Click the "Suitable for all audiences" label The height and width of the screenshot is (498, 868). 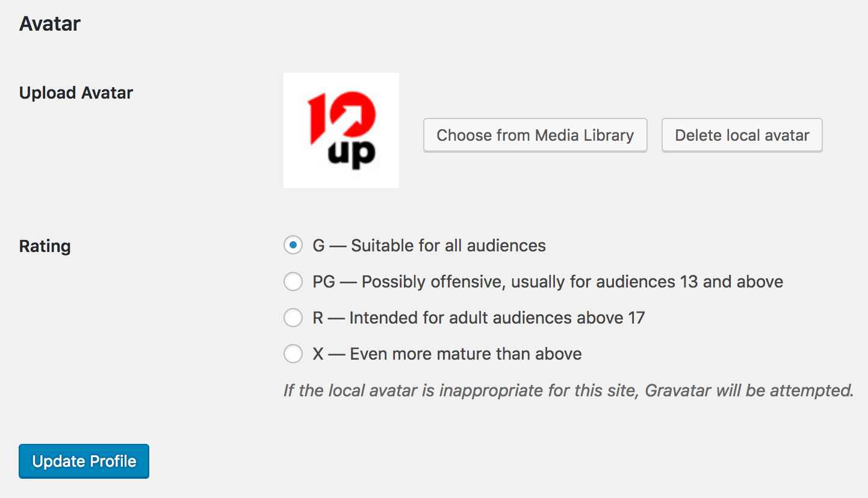(448, 245)
